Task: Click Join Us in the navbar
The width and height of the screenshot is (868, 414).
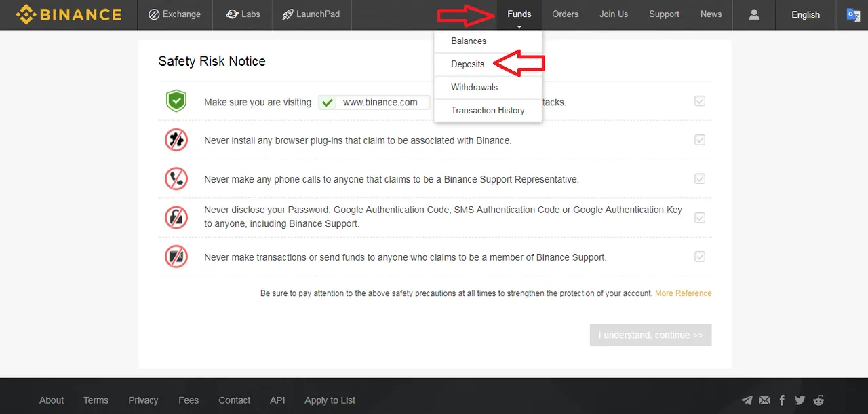Action: point(614,14)
